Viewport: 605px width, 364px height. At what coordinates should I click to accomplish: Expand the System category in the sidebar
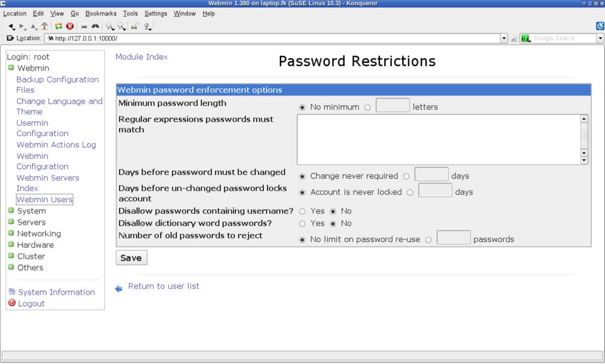[x=32, y=211]
